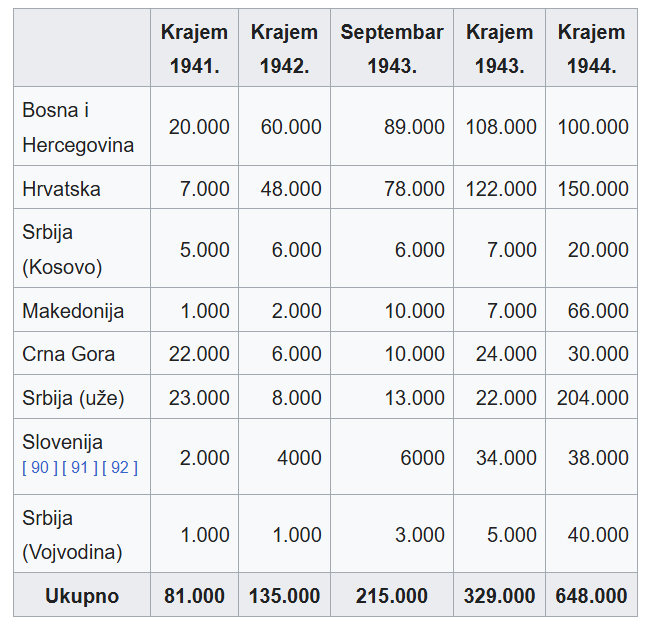Image resolution: width=655 pixels, height=619 pixels.
Task: Open reference link 90
Action: (40, 467)
